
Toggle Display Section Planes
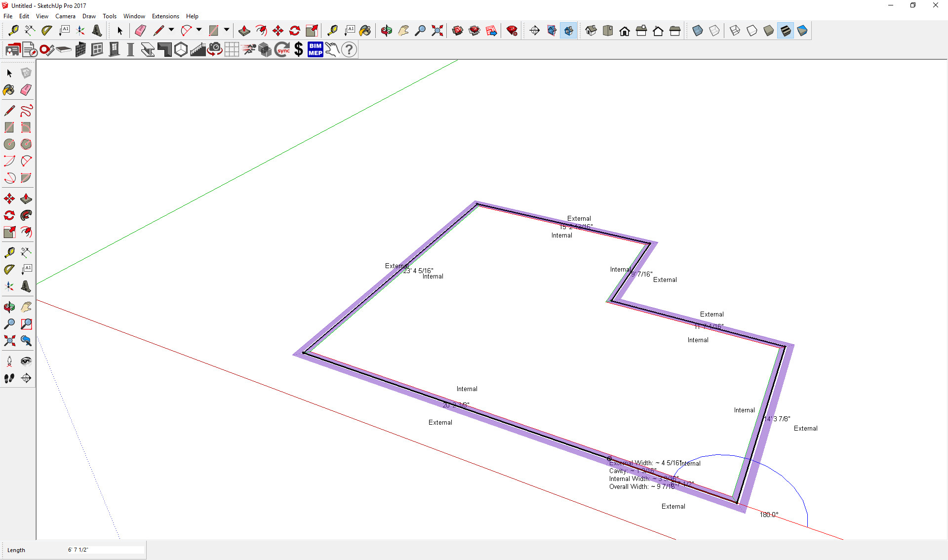tap(552, 31)
